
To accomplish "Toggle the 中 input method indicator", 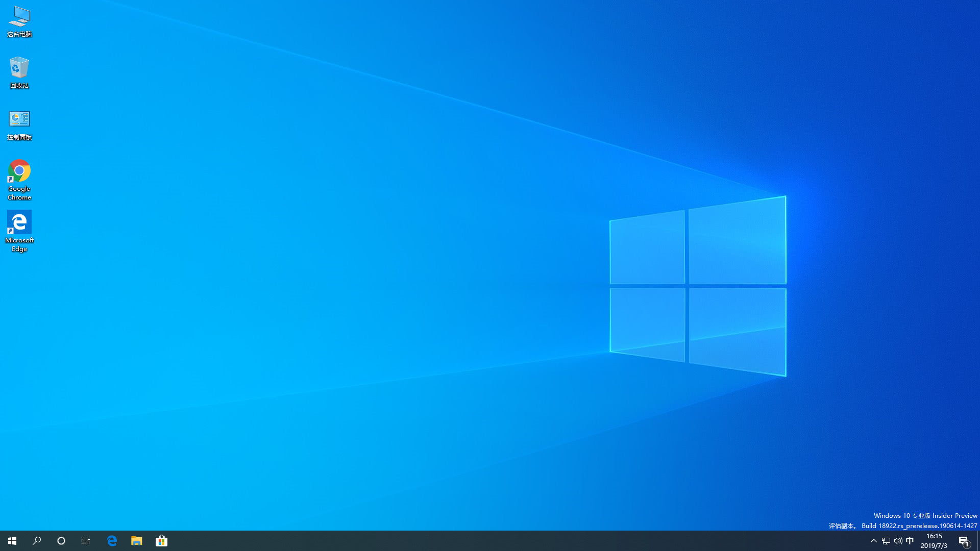I will 910,541.
